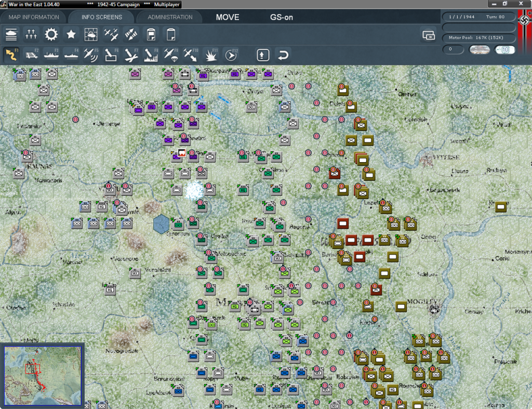Open the Order of Battle tank icon
The image size is (532, 409).
pos(11,34)
